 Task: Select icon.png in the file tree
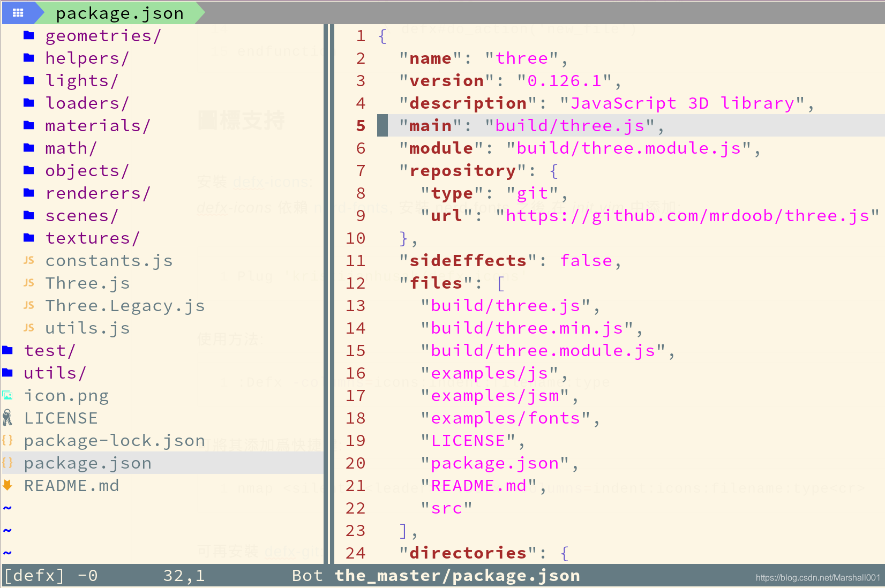click(x=66, y=396)
